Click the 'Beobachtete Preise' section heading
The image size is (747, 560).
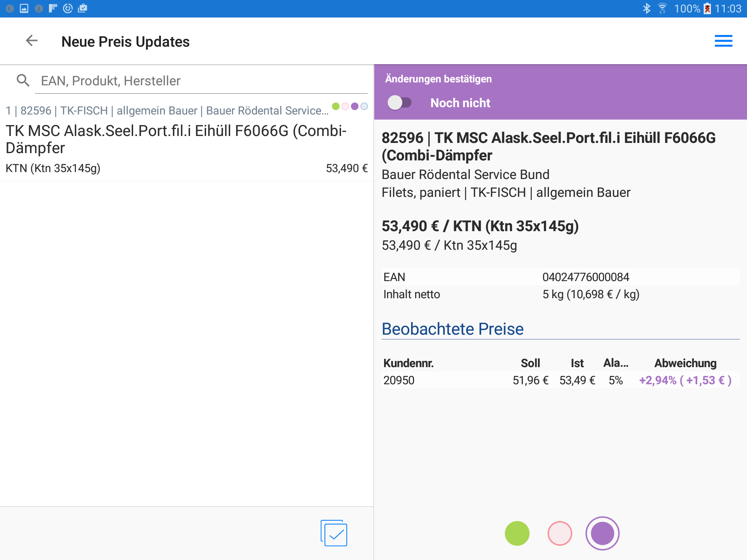pos(452,329)
